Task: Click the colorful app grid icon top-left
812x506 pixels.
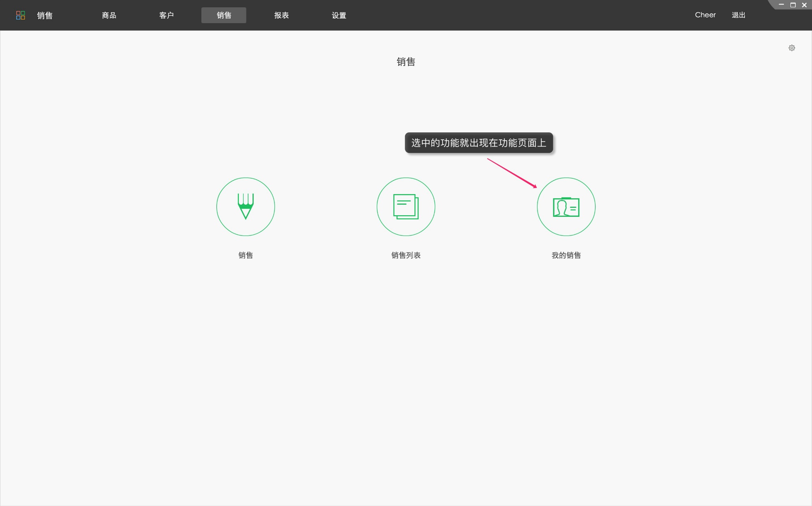Action: click(x=20, y=15)
